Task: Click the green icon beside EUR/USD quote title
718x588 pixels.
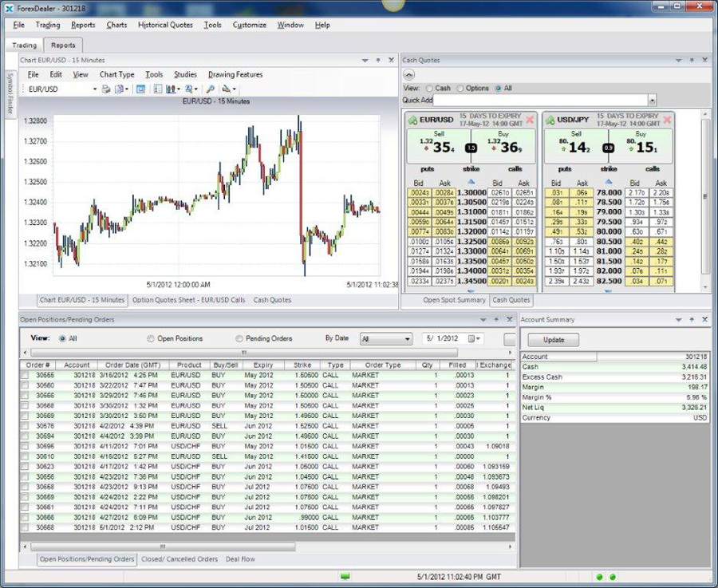Action: [412, 120]
